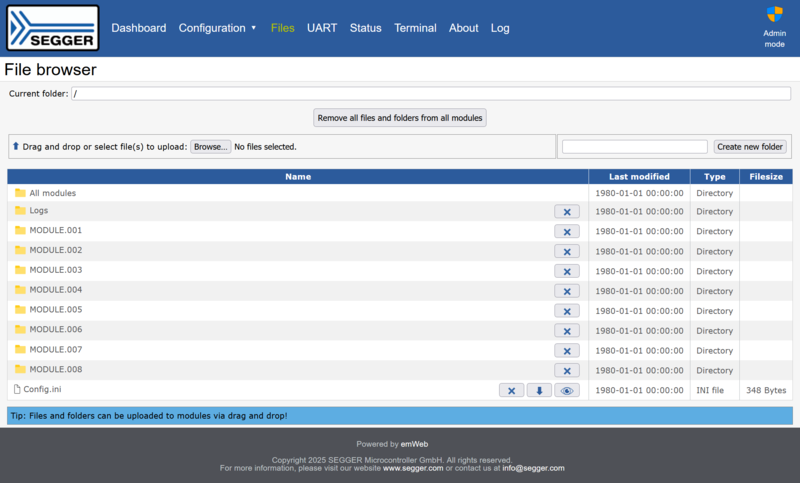
Task: Remove the MODULE.008 folder
Action: point(567,371)
